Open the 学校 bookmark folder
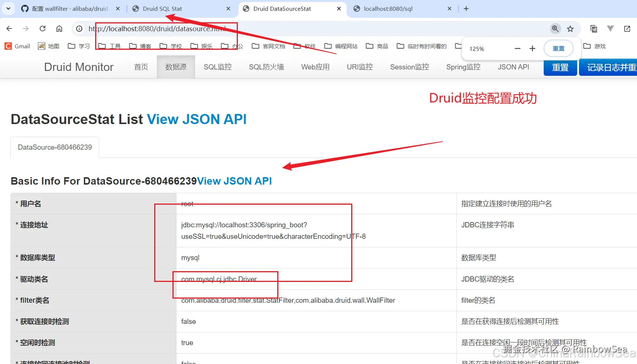The image size is (637, 364). (171, 46)
